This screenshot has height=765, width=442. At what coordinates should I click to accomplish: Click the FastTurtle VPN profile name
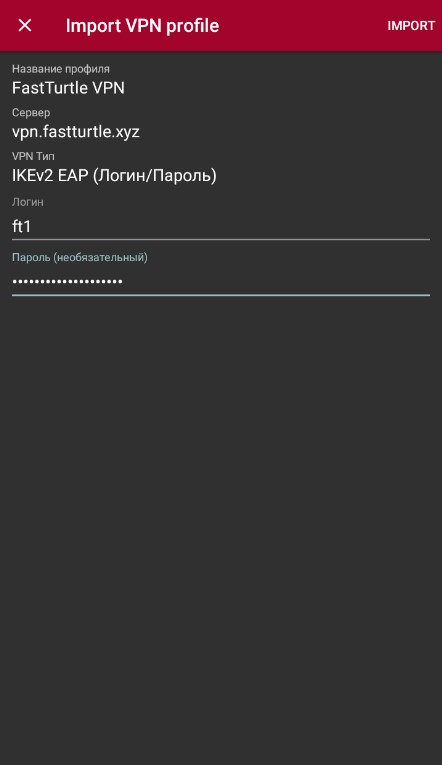click(x=68, y=88)
